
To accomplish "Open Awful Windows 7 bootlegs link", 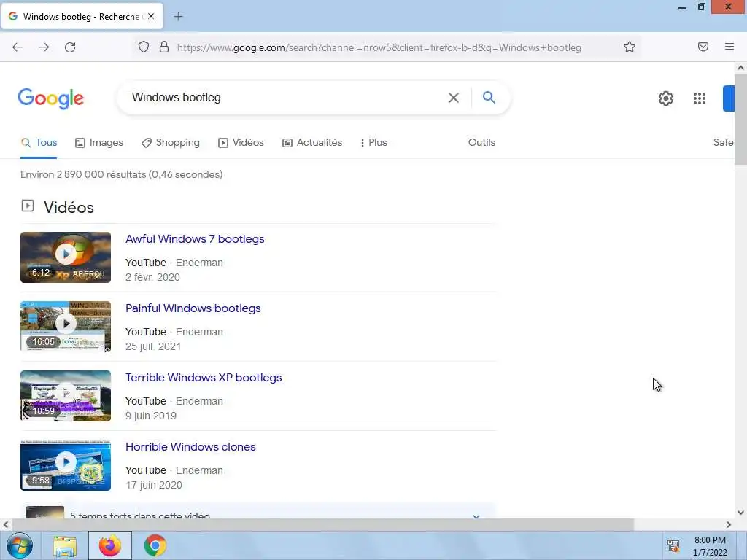I will pyautogui.click(x=195, y=239).
